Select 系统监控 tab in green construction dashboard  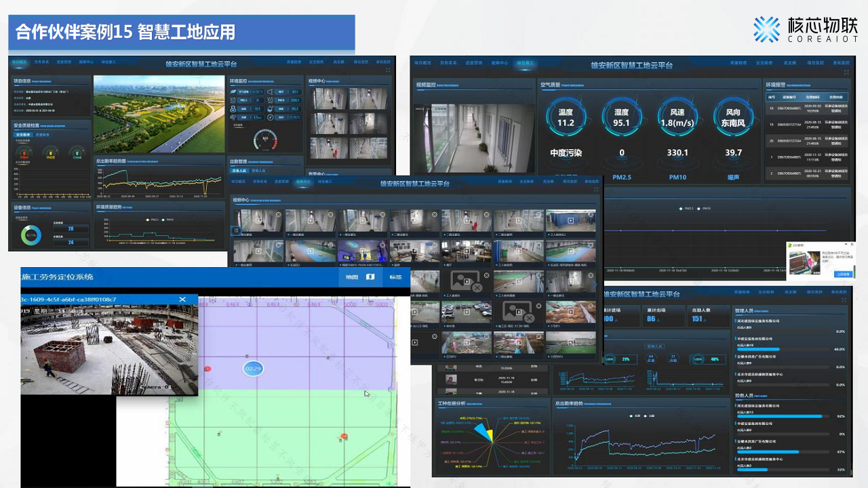click(x=841, y=62)
